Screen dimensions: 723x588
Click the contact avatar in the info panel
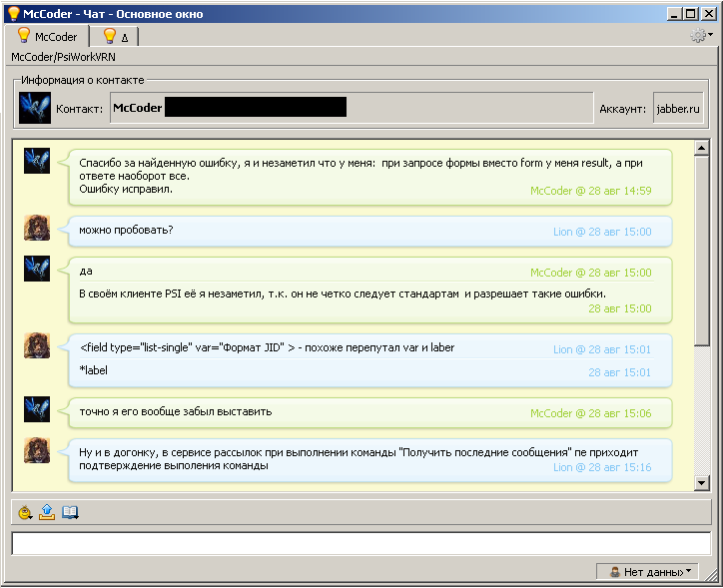coord(35,108)
